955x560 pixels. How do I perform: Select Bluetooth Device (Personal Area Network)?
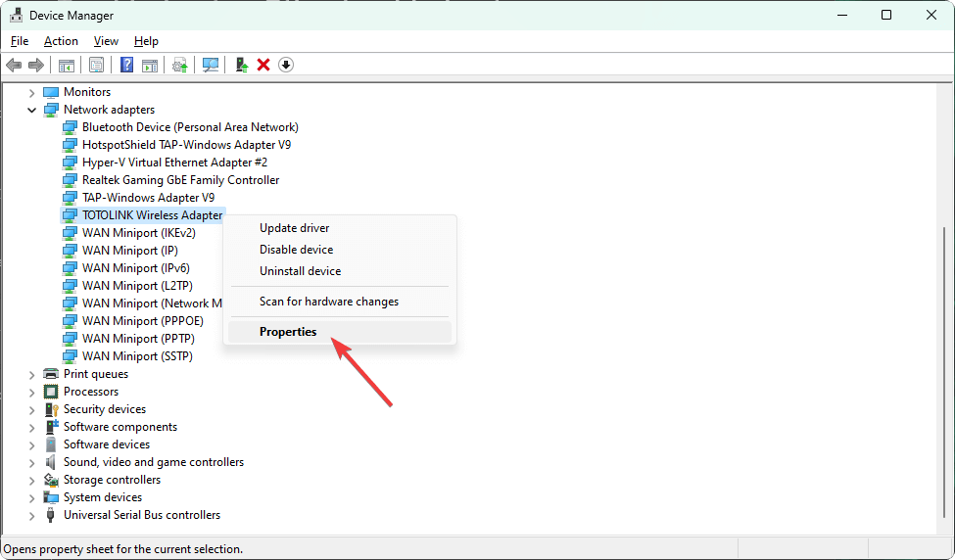click(x=190, y=127)
